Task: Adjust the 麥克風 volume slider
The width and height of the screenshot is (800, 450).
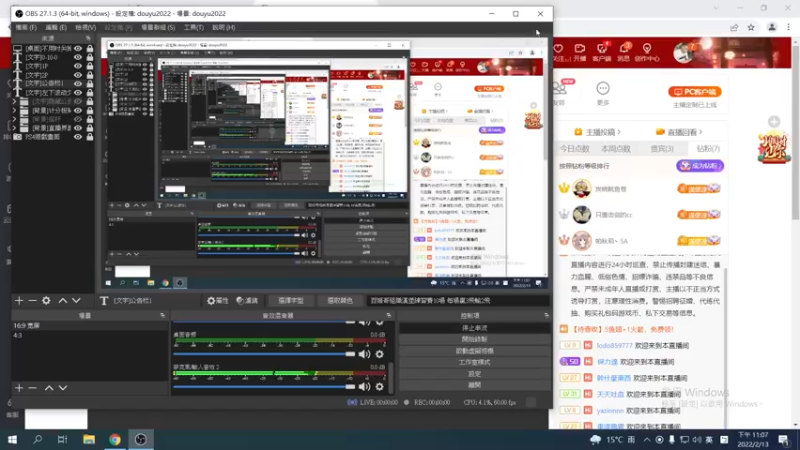Action: coord(264,387)
